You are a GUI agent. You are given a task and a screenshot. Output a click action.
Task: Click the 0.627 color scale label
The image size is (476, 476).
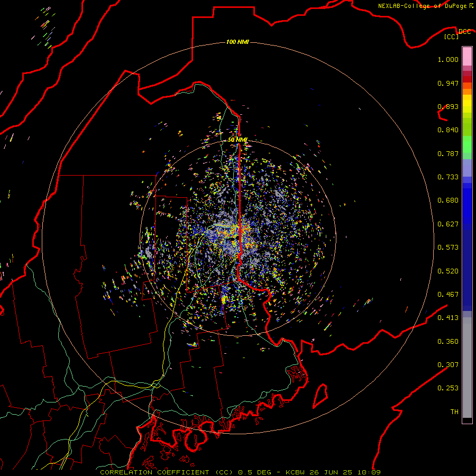pos(448,224)
